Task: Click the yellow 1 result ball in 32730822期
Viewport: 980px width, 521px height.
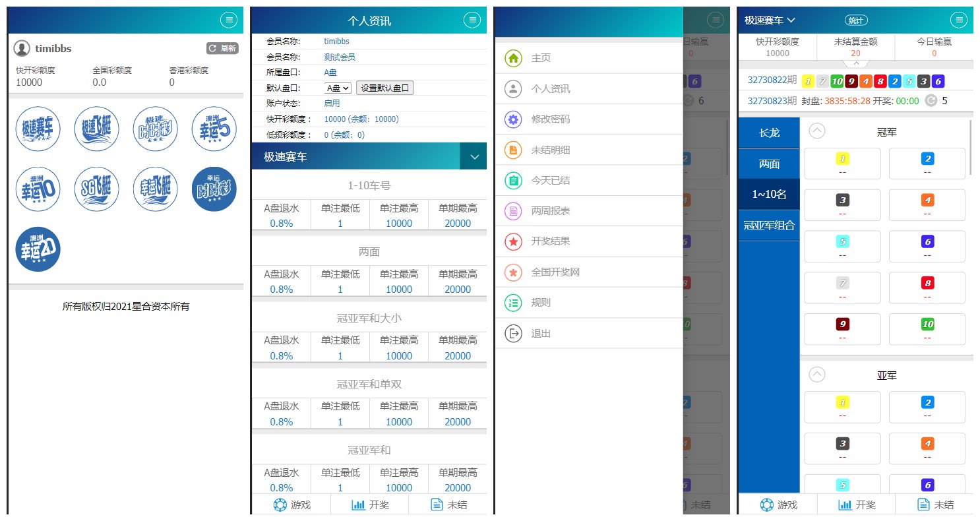Action: (x=808, y=82)
